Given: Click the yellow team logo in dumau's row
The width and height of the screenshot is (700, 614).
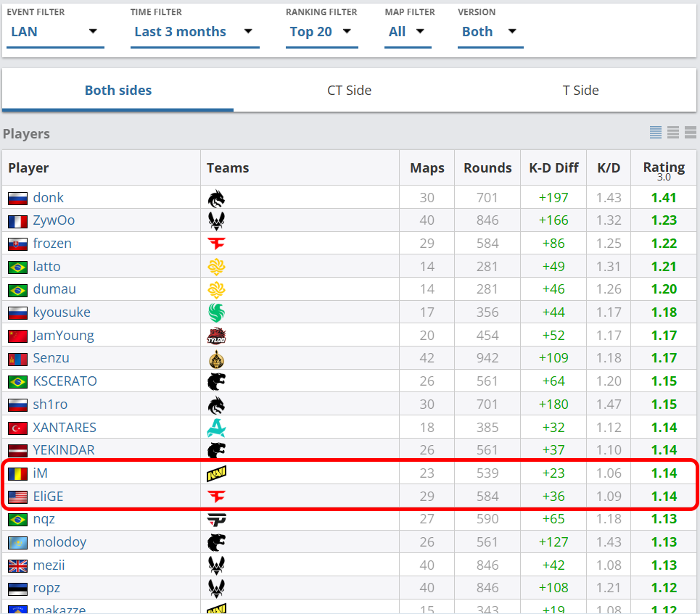Looking at the screenshot, I should tap(216, 289).
